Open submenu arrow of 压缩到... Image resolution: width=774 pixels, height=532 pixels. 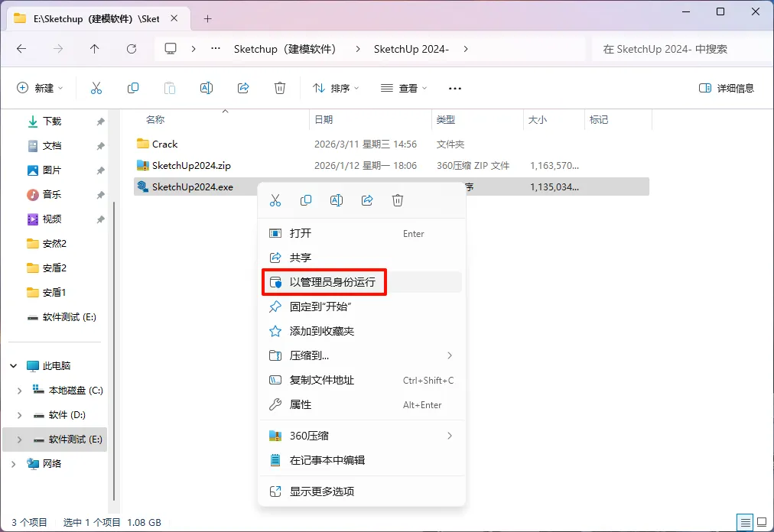click(x=450, y=355)
